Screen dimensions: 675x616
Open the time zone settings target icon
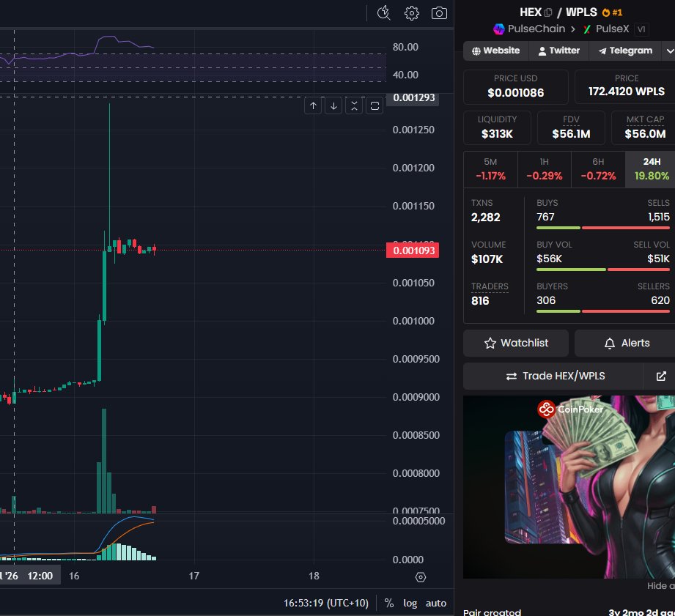pyautogui.click(x=421, y=577)
